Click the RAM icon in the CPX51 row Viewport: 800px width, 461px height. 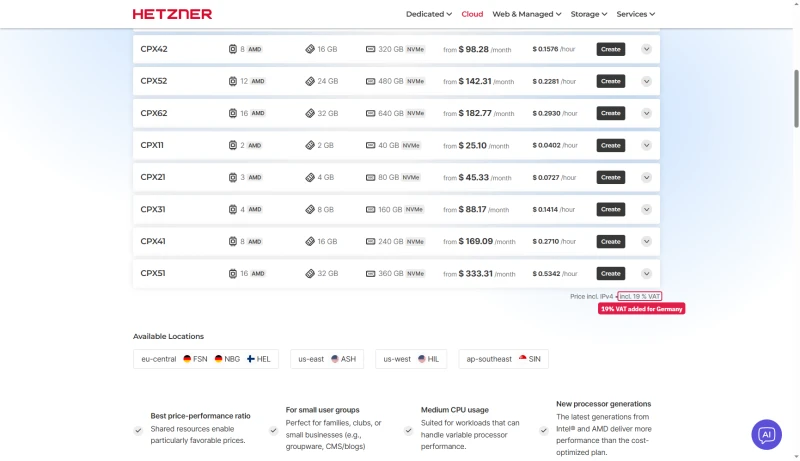310,274
